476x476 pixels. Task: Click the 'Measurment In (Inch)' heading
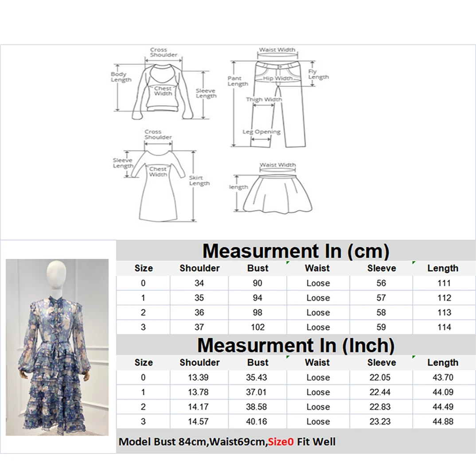pos(296,345)
